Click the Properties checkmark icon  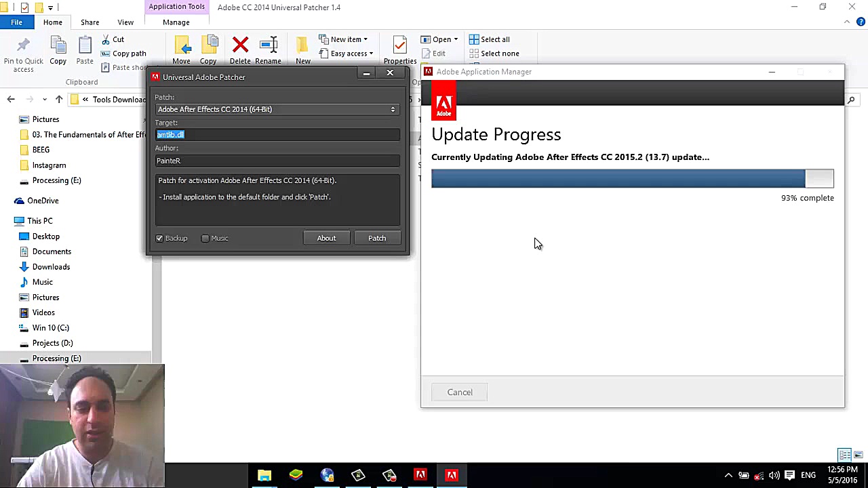(x=400, y=45)
